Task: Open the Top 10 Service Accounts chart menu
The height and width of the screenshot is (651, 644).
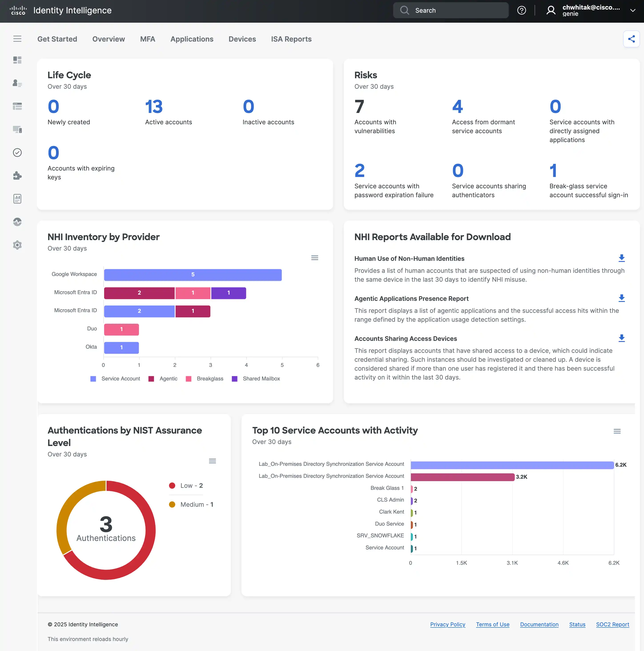Action: pyautogui.click(x=617, y=431)
